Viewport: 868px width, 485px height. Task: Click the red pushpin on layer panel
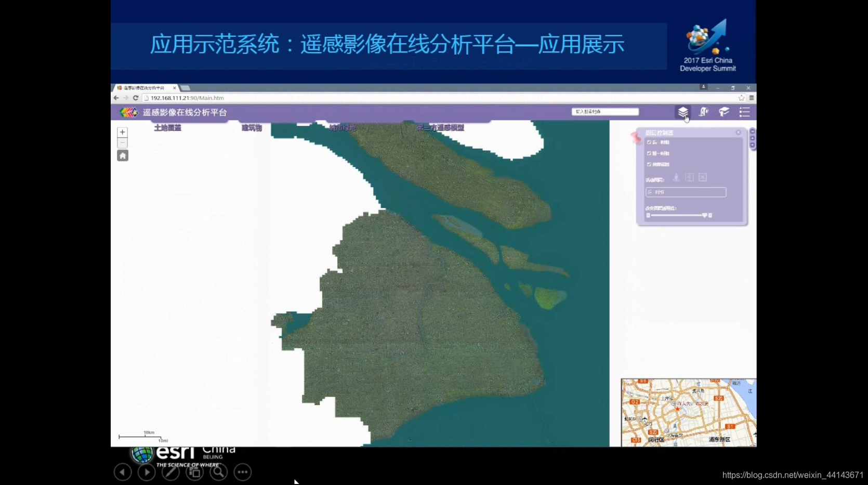point(636,137)
